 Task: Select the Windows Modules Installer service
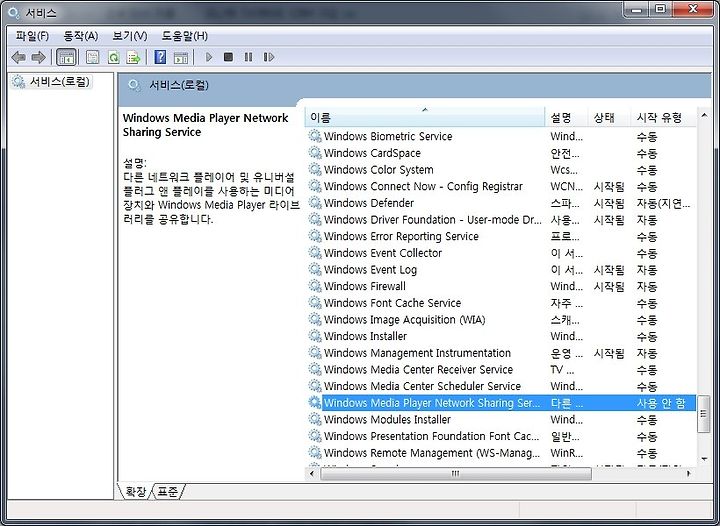501,420
